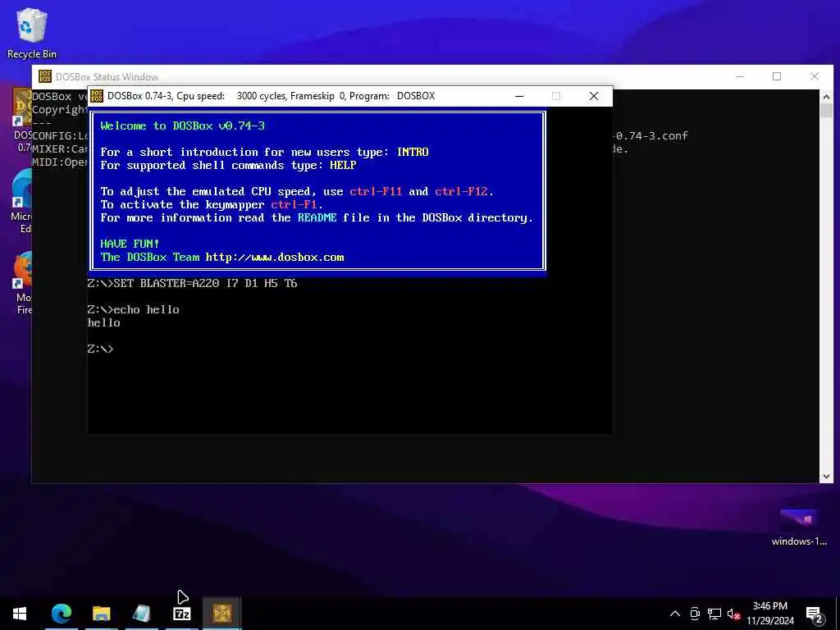Select the Microsoft Edge desktop shortcut
This screenshot has width=840, height=630.
tap(22, 202)
